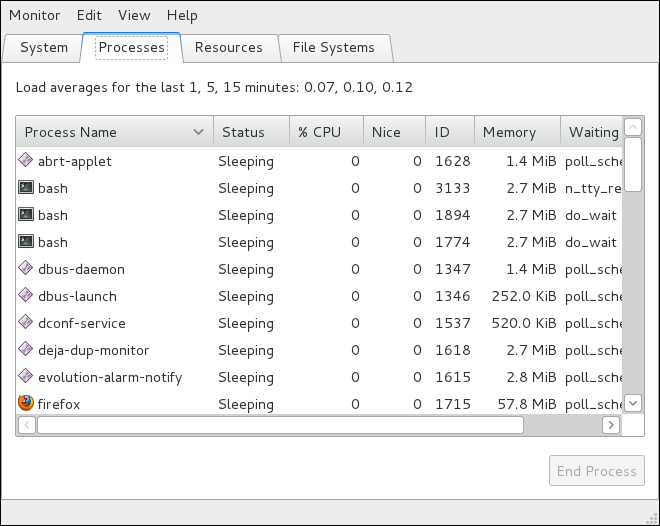
Task: Select the deja-dup-monitor process name
Action: pyautogui.click(x=93, y=351)
